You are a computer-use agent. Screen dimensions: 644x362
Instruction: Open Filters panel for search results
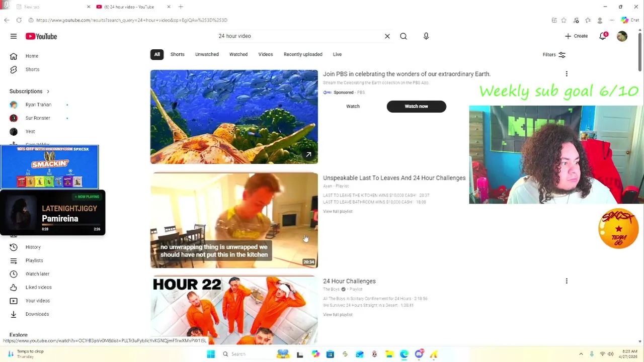(x=554, y=55)
